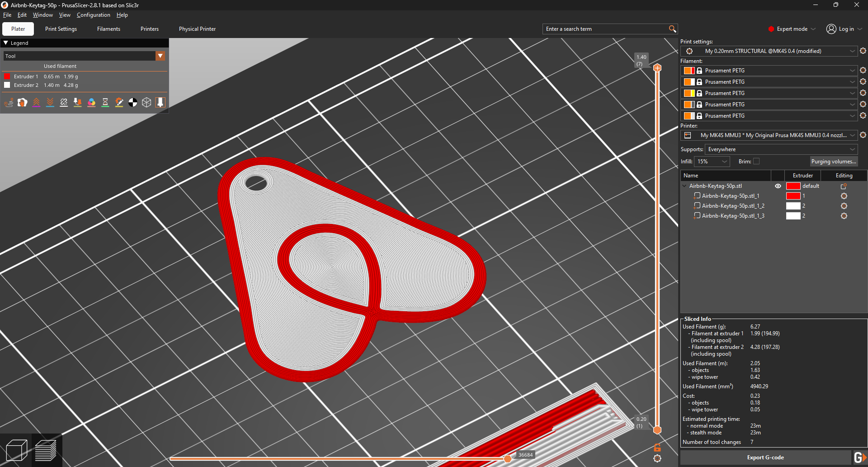The height and width of the screenshot is (467, 868).
Task: Open the Expert mode dropdown
Action: tap(792, 29)
